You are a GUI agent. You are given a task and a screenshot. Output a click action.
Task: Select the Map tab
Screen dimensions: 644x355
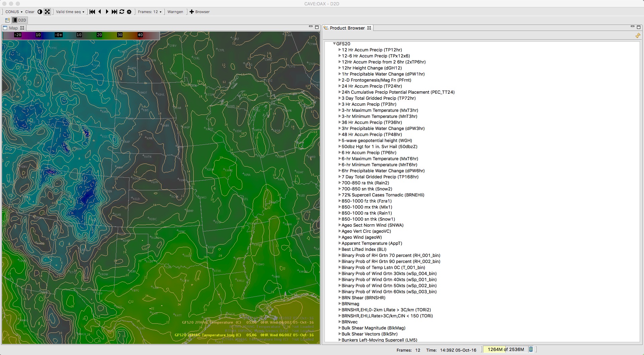tap(13, 28)
